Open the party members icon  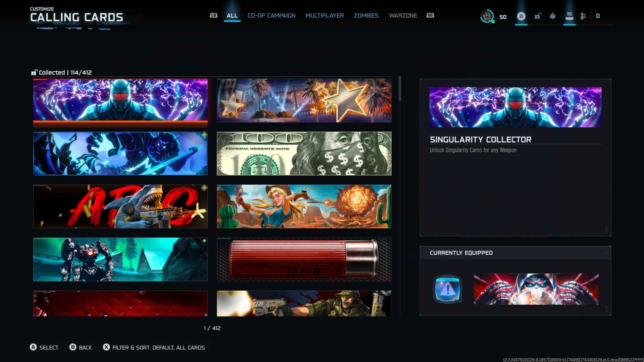coord(583,16)
